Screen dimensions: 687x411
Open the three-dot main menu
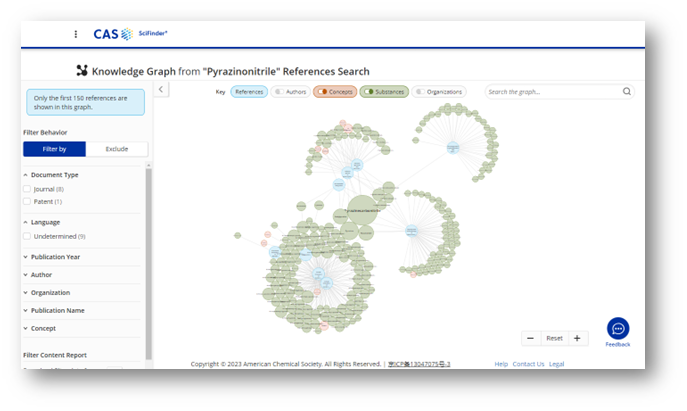click(x=76, y=34)
